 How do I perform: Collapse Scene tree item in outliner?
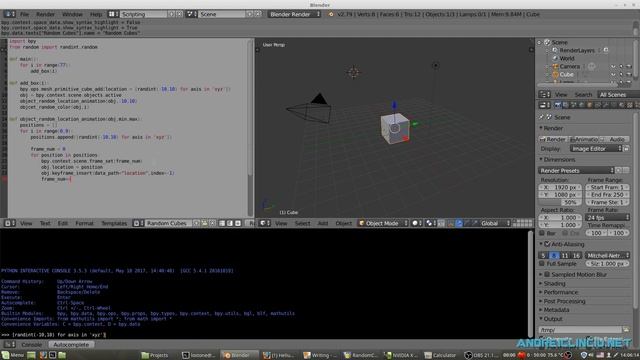[539, 42]
